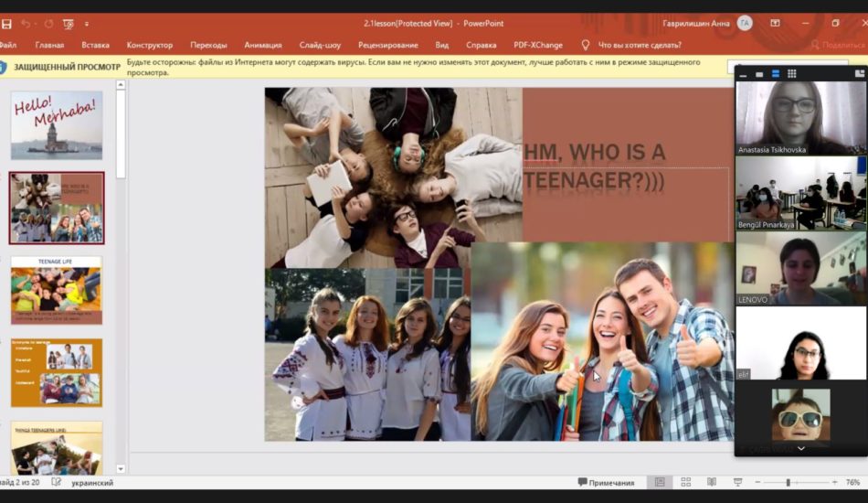Click Start From Beginning slideshow icon in title bar

(69, 24)
